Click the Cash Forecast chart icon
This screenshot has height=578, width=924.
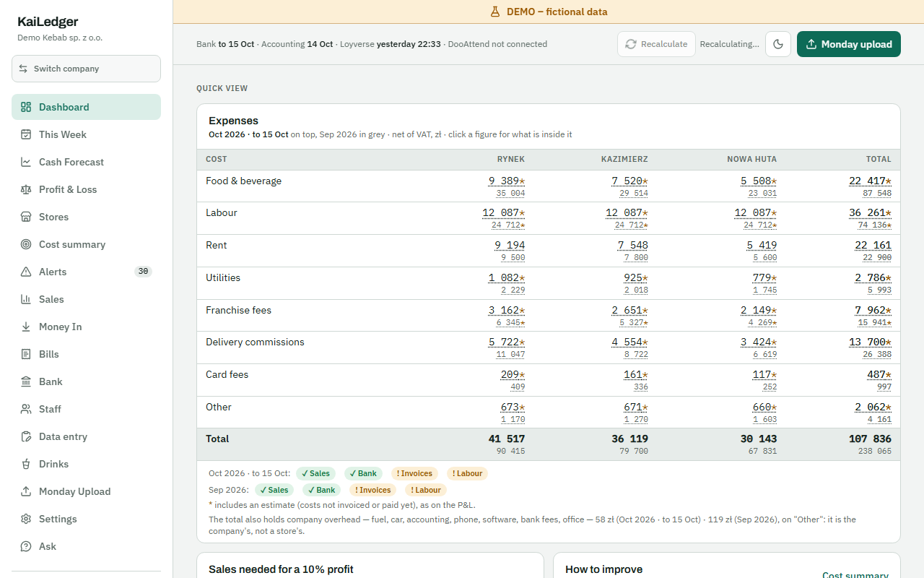(x=26, y=162)
